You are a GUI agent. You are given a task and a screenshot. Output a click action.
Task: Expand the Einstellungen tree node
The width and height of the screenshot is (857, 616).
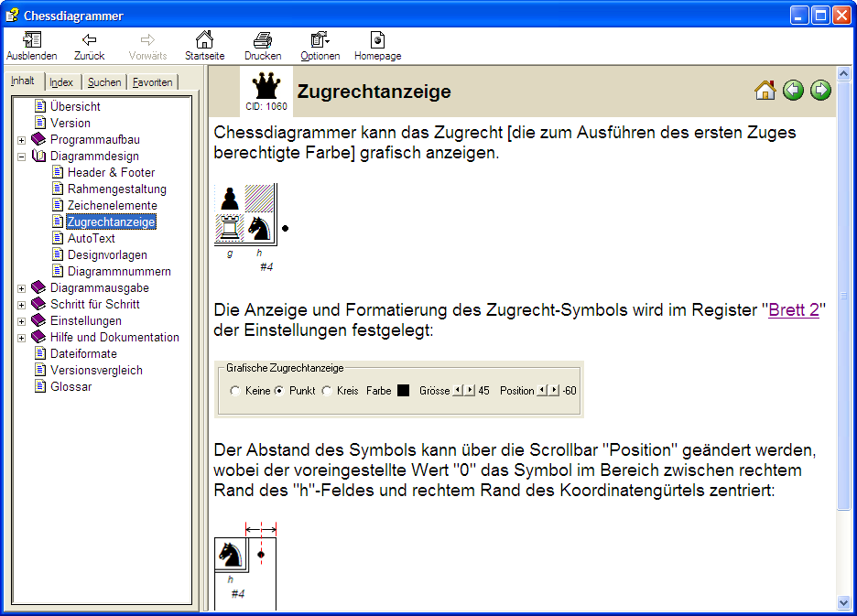coord(21,321)
